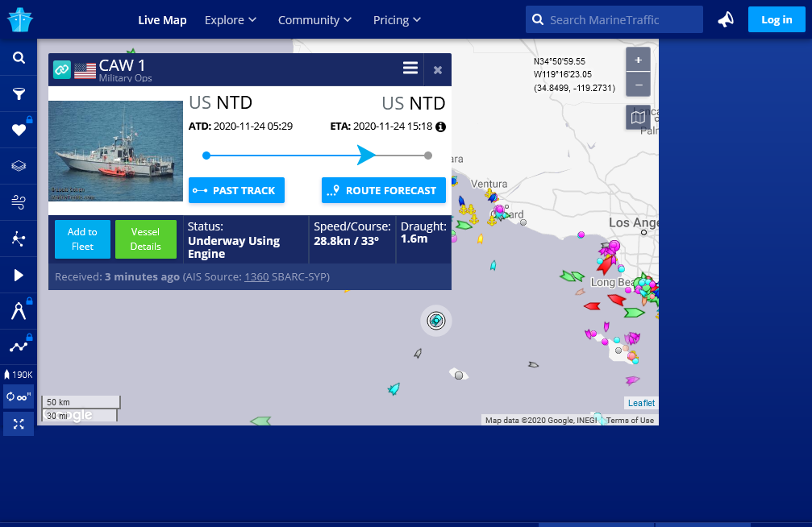
Task: Click the ATD 2020-11-24 05:29 text
Action: coord(241,127)
